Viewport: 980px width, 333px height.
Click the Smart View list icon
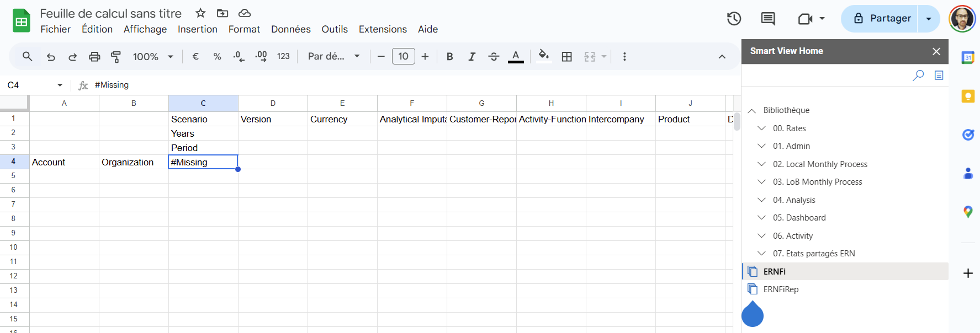pos(939,75)
